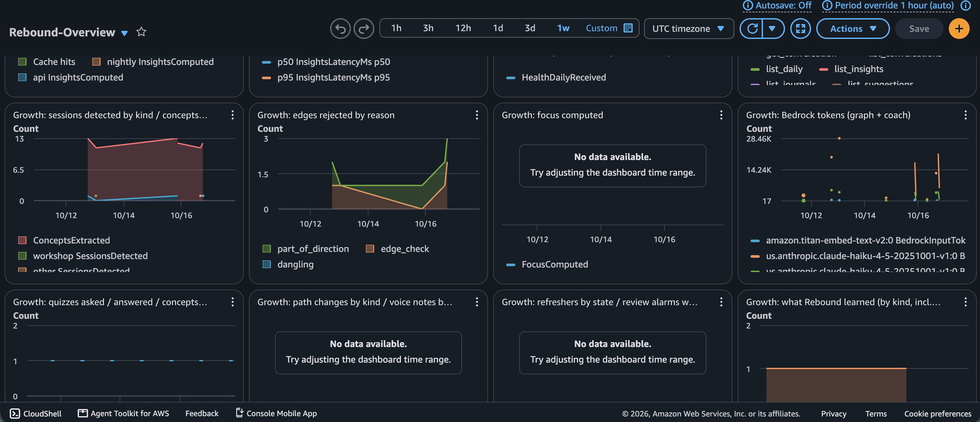Toggle the api InsightsComputed legend series

[x=71, y=77]
